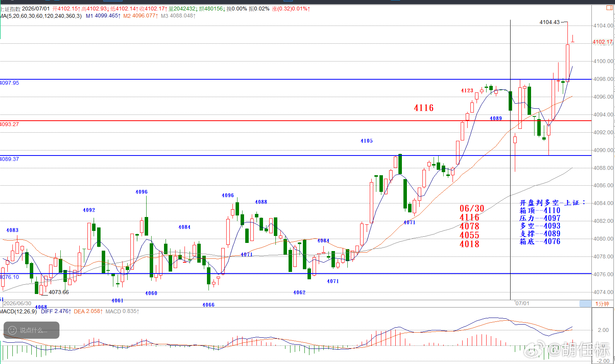The height and width of the screenshot is (364, 615).
Task: Select the red 4018 annotation
Action: pos(470,244)
